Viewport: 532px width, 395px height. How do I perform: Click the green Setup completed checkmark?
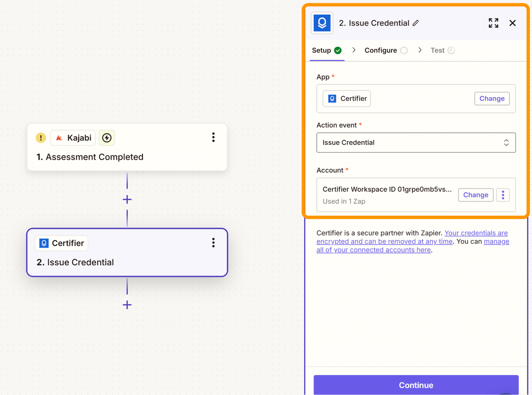tap(338, 50)
